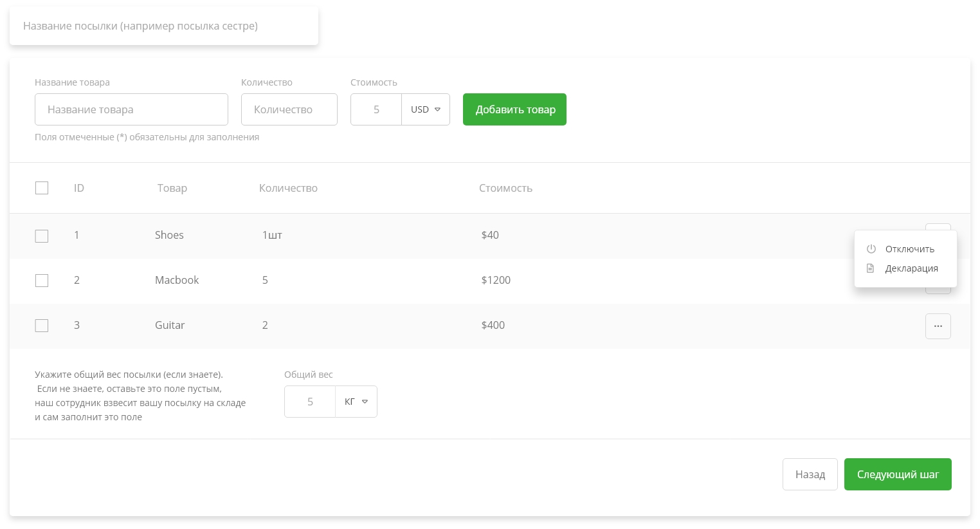Select Декларация in the popup menu
The width and height of the screenshot is (980, 529).
pos(911,268)
